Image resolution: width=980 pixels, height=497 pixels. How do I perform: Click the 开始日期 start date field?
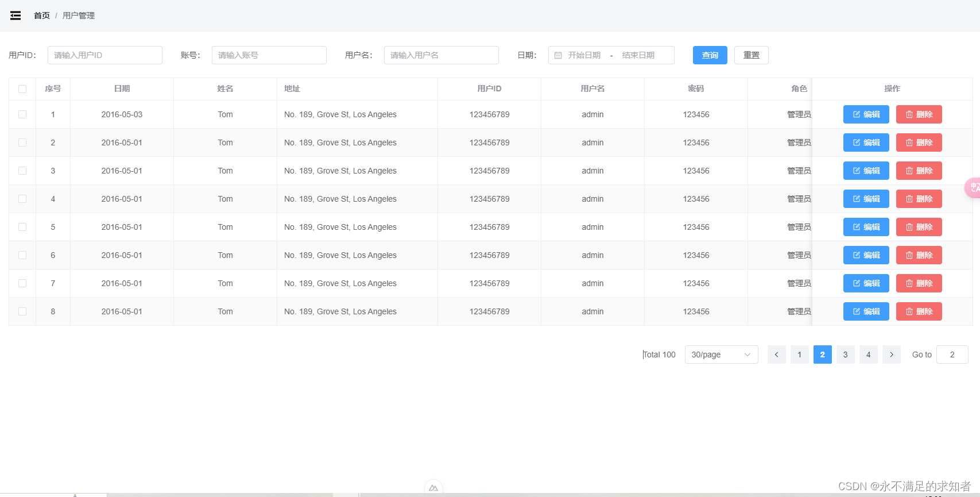(584, 55)
